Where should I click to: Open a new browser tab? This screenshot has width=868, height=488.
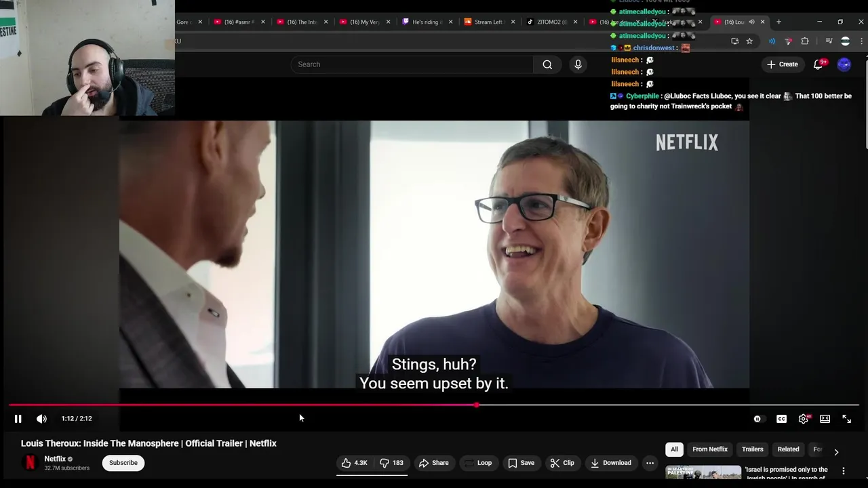pyautogui.click(x=778, y=22)
